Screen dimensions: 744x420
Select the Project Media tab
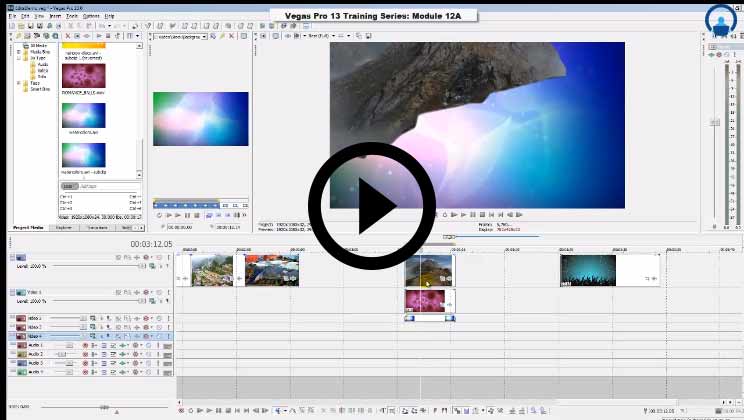pyautogui.click(x=28, y=228)
